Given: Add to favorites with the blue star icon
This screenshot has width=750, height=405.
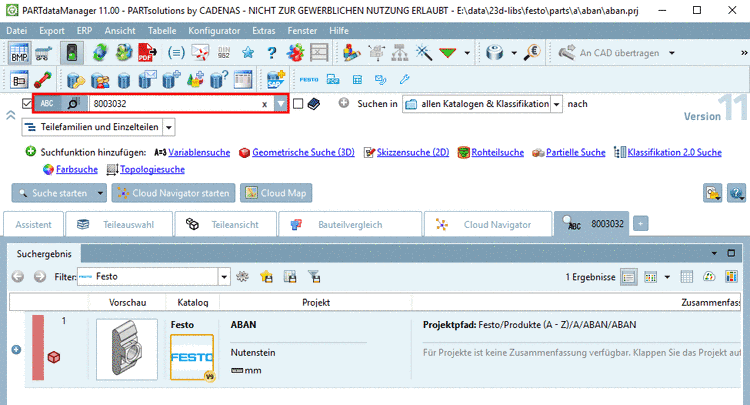Looking at the screenshot, I should [248, 53].
